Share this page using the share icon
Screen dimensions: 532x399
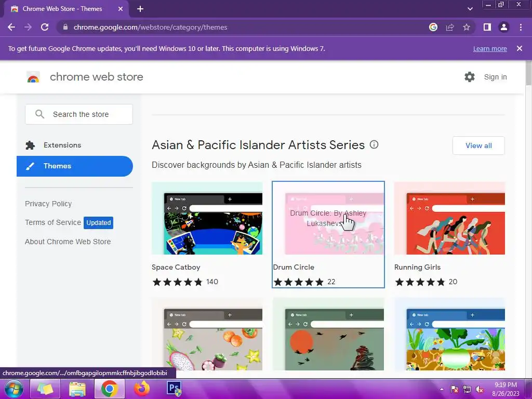tap(450, 27)
